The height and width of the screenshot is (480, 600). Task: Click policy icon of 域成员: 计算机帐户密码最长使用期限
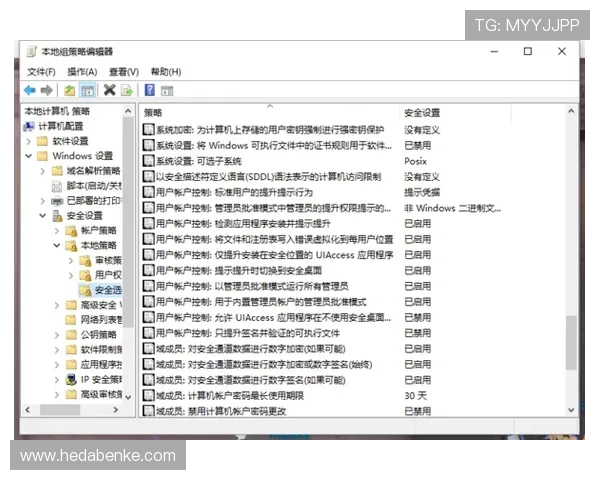coord(148,395)
